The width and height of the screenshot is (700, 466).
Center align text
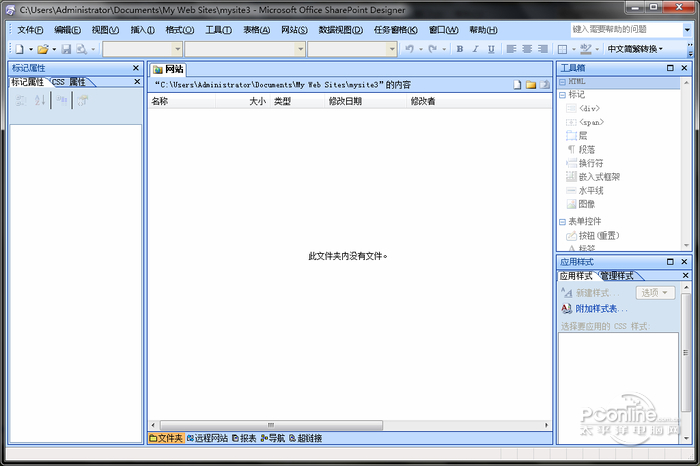coord(527,49)
